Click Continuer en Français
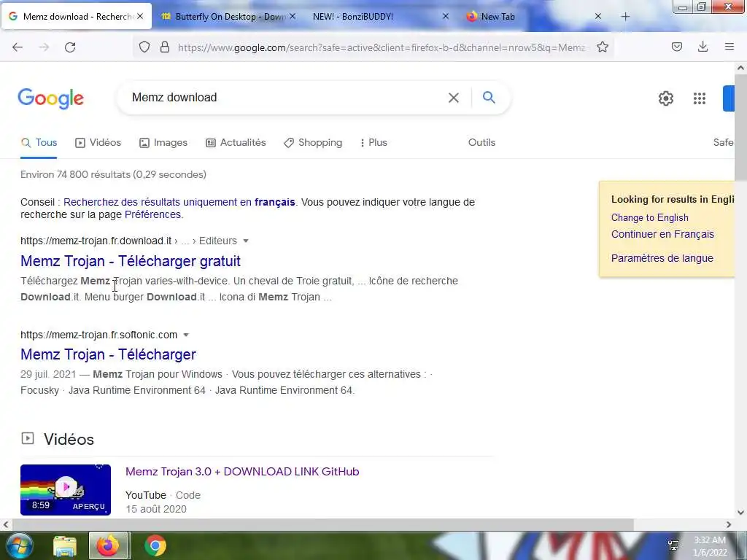 click(662, 234)
